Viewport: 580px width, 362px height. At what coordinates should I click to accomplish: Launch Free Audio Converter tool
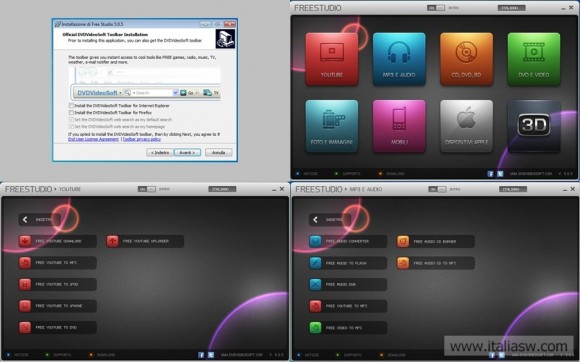348,241
